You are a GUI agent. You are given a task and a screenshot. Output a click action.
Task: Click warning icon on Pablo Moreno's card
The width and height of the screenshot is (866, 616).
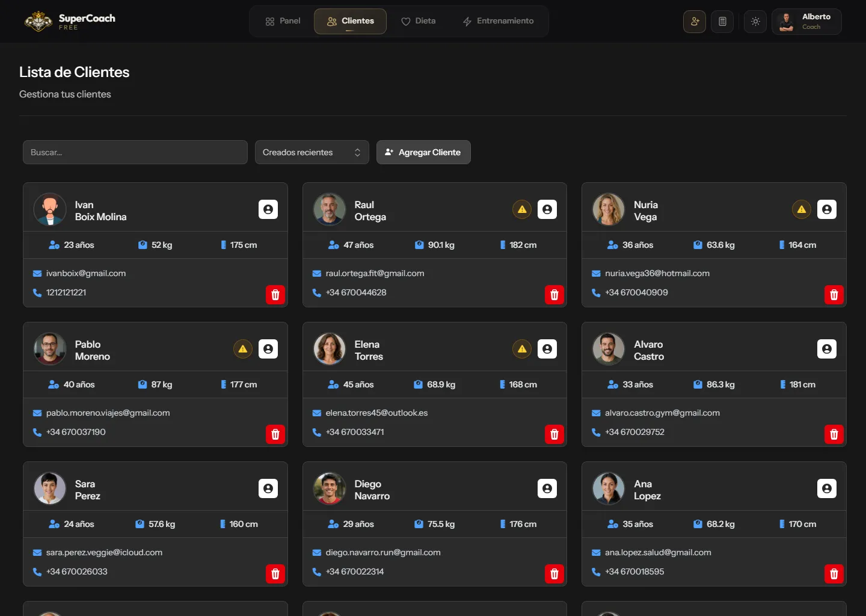pos(243,349)
